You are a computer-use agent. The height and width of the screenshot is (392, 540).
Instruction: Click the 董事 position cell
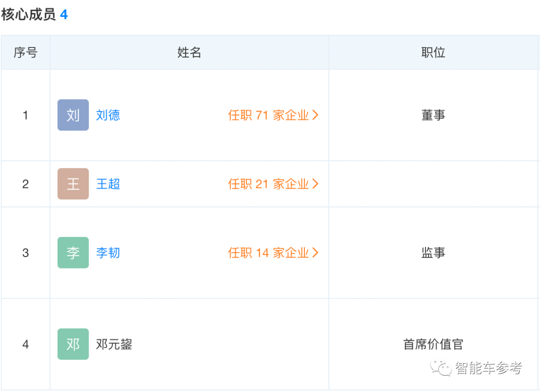pos(433,115)
